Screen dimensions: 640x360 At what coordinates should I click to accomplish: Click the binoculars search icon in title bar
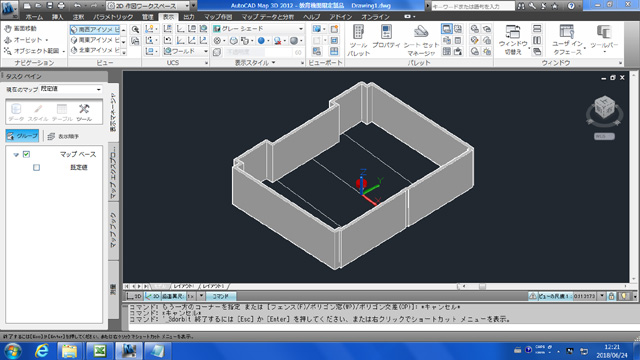coord(521,6)
